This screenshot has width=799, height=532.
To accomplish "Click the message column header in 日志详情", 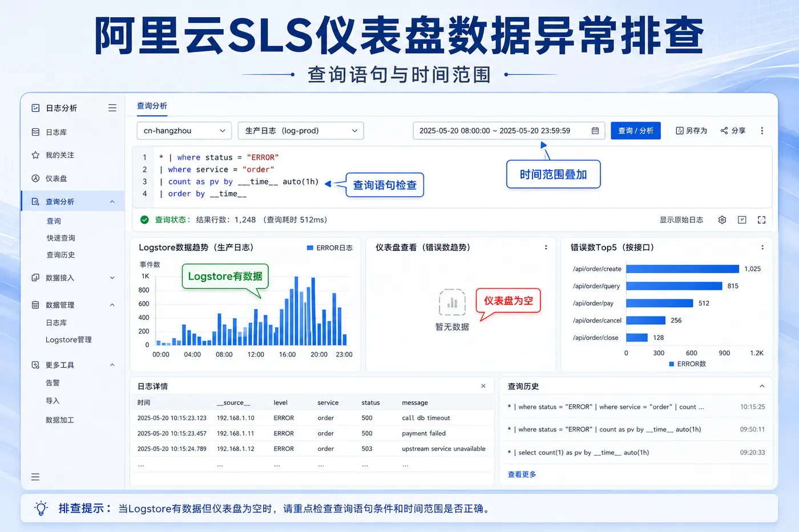I will click(415, 403).
